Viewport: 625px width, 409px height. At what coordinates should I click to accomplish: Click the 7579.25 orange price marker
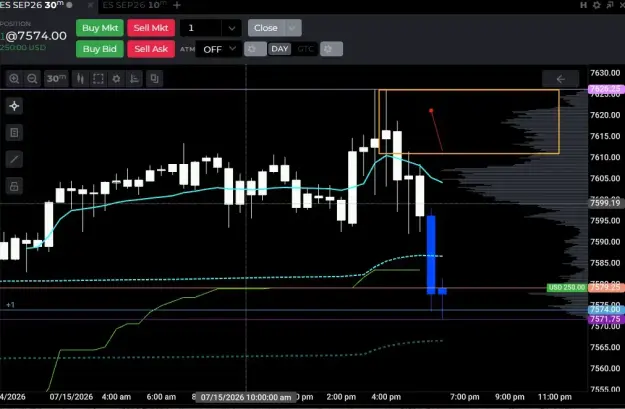point(606,287)
